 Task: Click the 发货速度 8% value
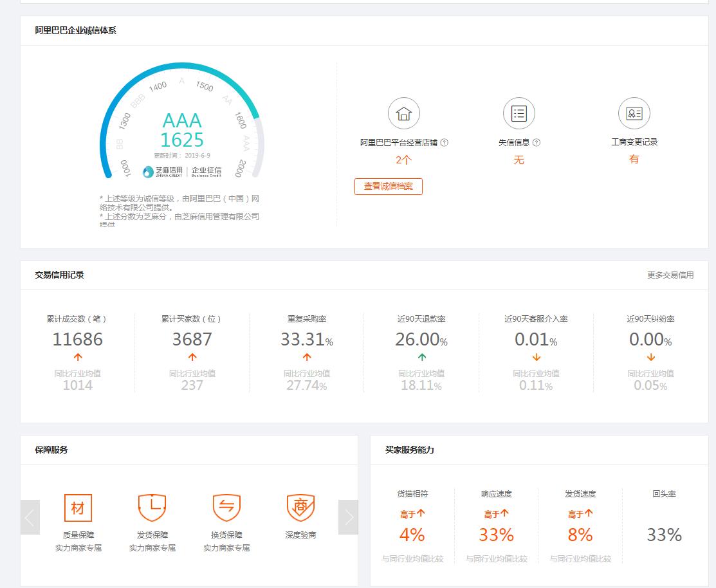click(580, 535)
